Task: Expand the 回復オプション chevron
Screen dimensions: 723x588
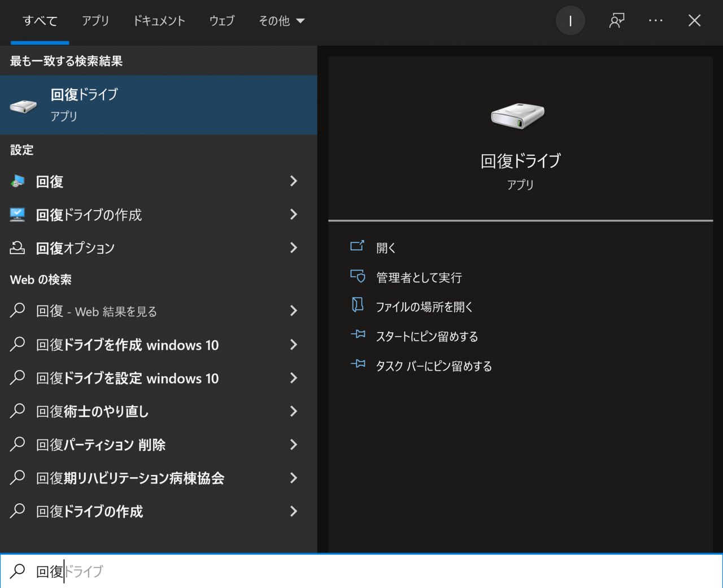Action: [293, 248]
